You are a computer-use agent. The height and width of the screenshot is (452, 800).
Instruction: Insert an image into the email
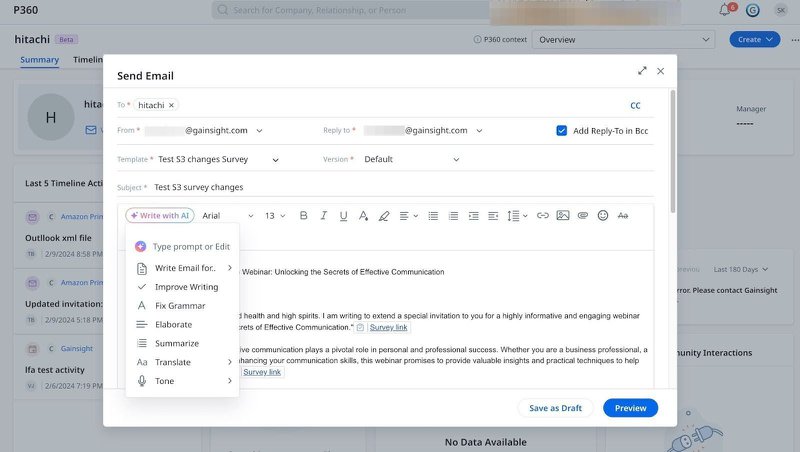click(x=563, y=216)
